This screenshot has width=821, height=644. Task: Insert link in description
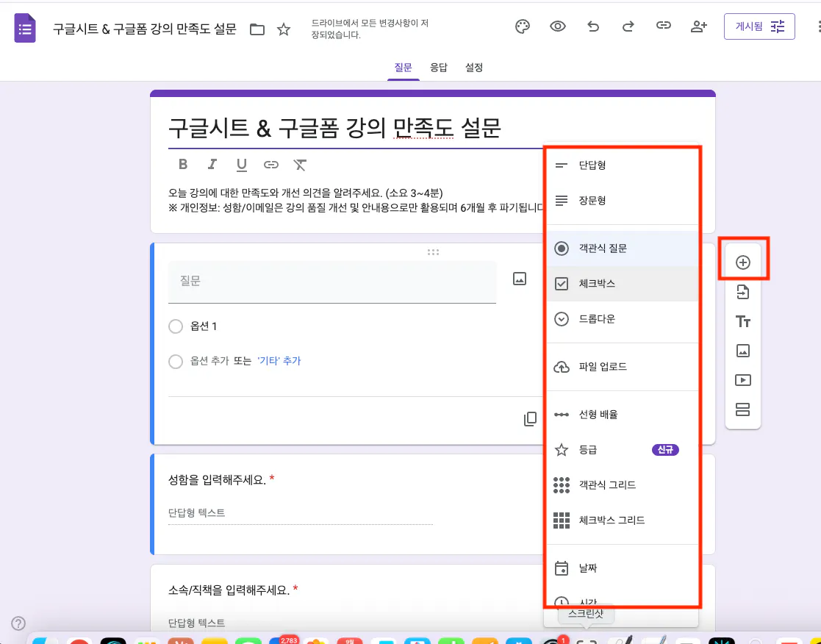pyautogui.click(x=270, y=165)
